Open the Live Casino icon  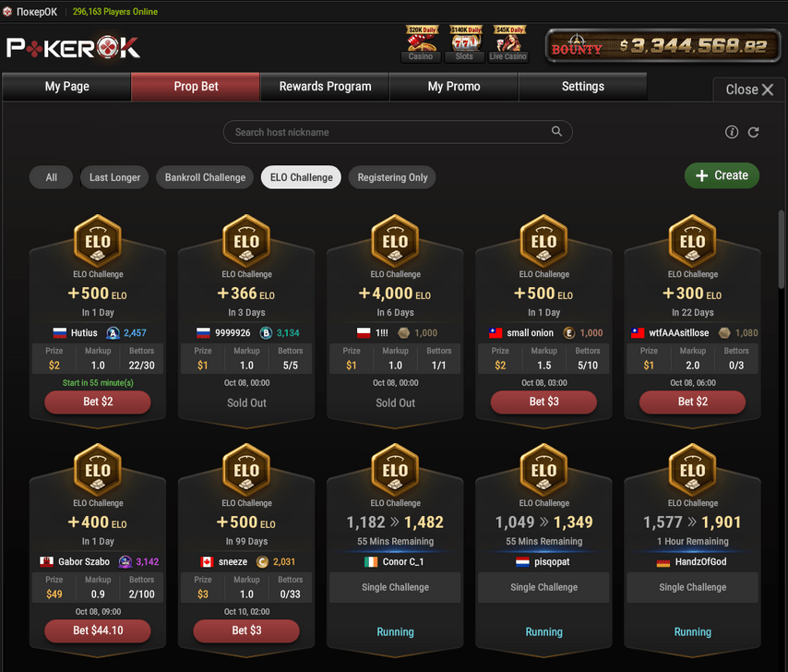(508, 44)
